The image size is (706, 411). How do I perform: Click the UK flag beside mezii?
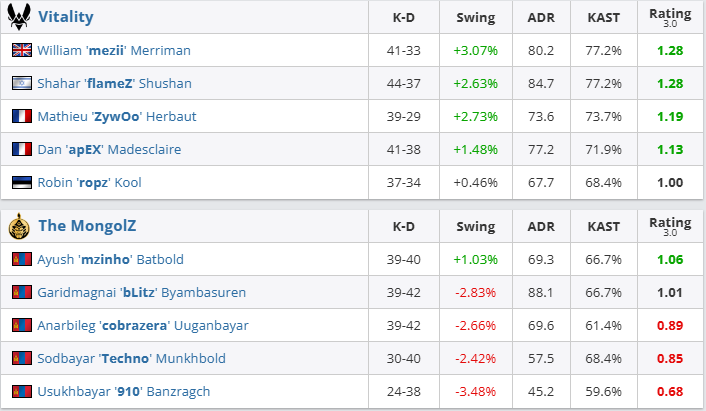pos(21,50)
